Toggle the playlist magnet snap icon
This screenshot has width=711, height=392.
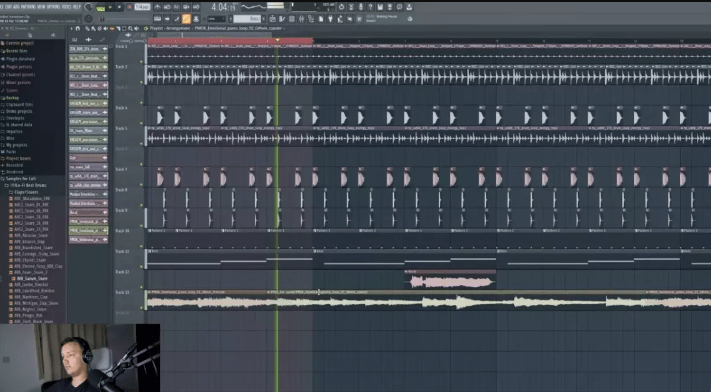(x=78, y=28)
